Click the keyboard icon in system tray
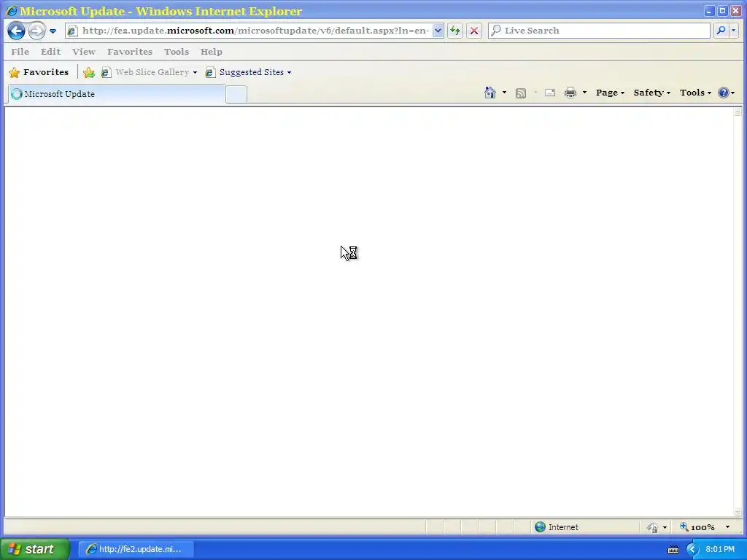747x560 pixels. click(x=673, y=550)
